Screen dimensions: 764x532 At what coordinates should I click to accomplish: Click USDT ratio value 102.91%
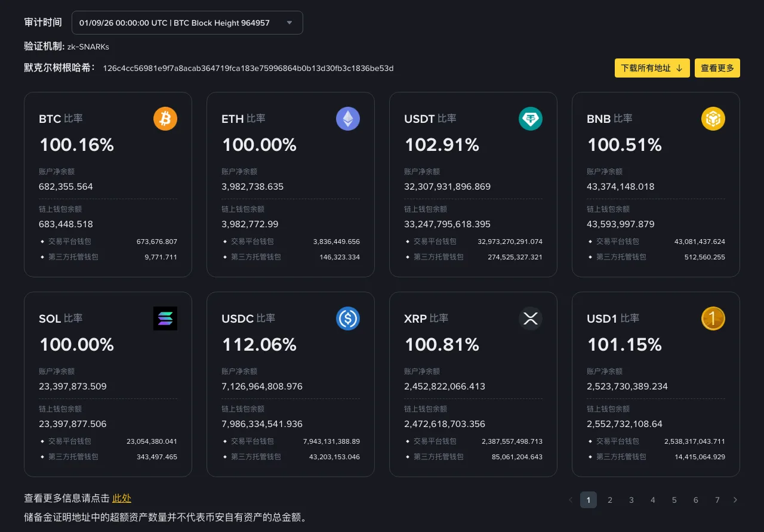click(442, 145)
